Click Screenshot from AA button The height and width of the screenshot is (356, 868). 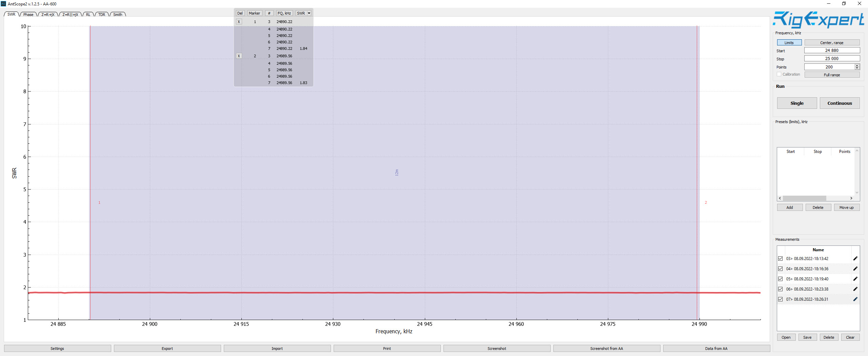tap(607, 348)
